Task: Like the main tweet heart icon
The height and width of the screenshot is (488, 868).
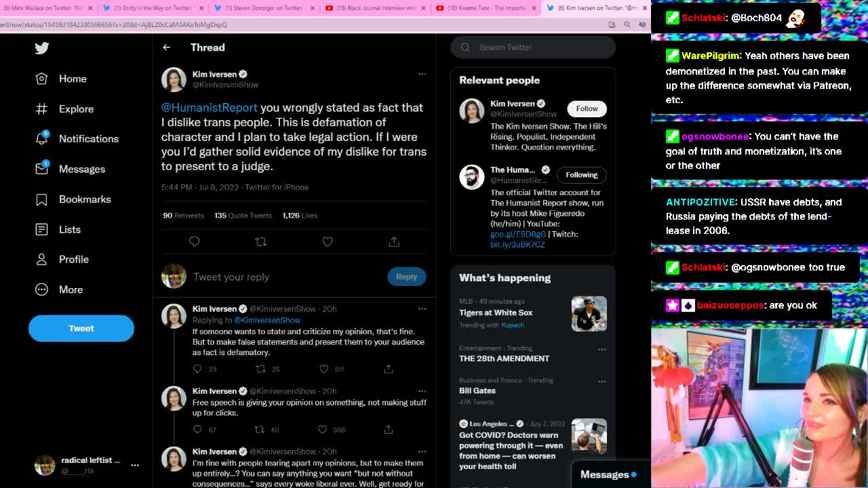Action: (x=328, y=241)
